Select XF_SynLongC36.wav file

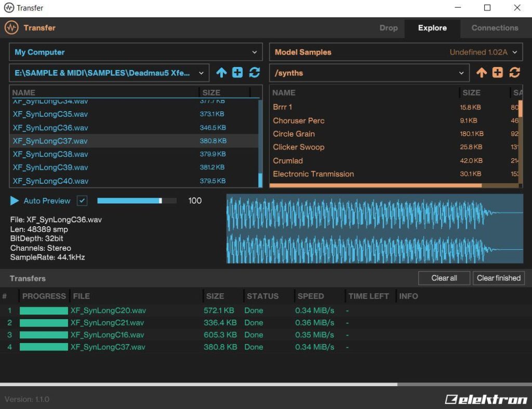click(134, 128)
